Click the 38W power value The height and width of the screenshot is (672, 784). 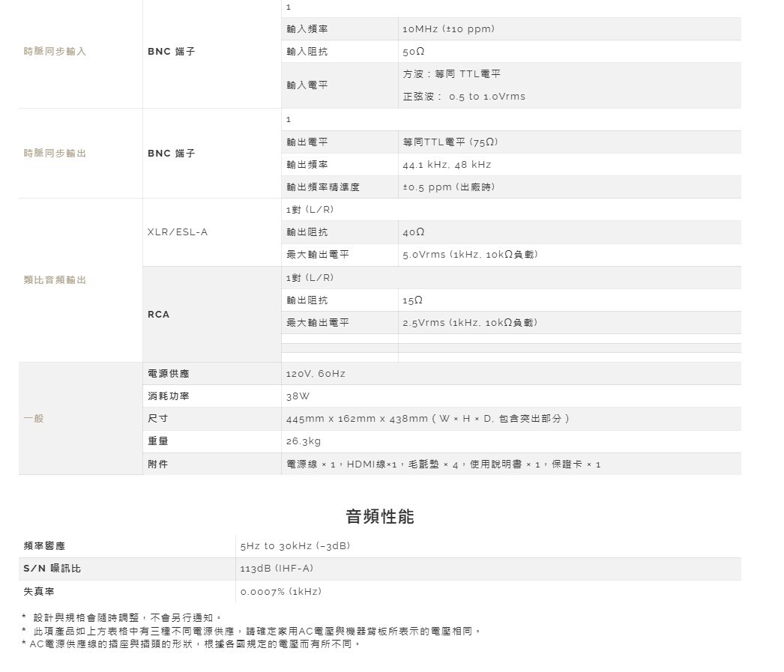pos(298,396)
